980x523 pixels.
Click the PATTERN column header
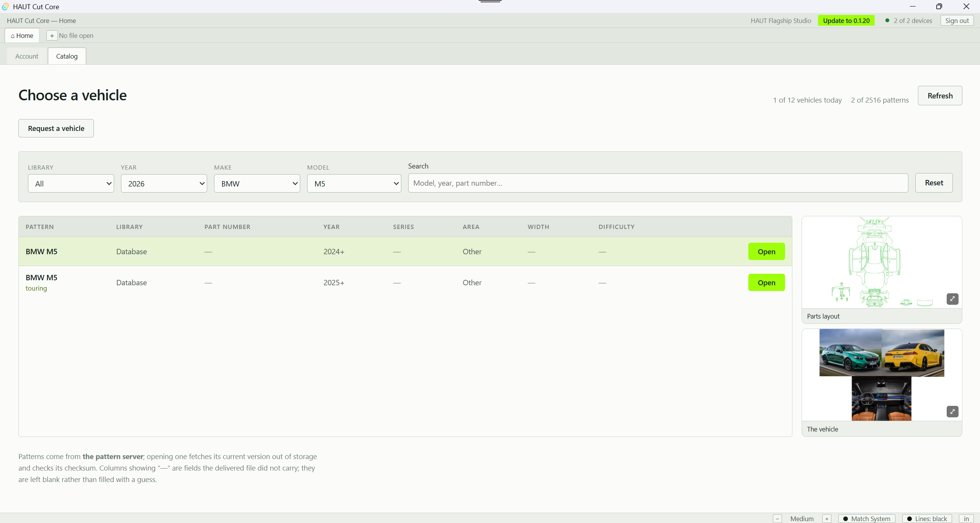(39, 227)
